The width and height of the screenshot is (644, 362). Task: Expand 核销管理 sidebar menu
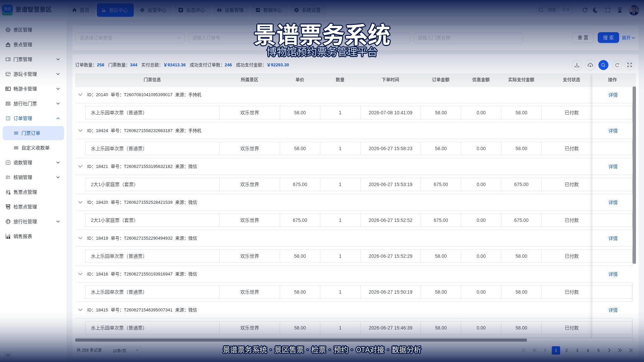click(33, 177)
